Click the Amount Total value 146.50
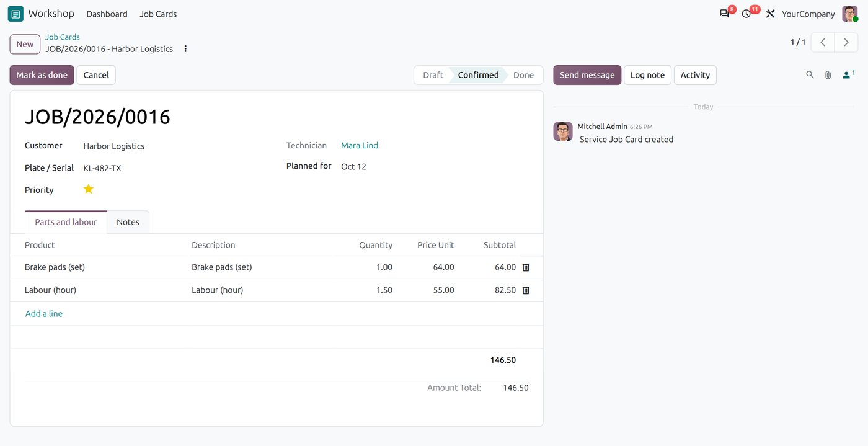The image size is (868, 446). tap(516, 388)
